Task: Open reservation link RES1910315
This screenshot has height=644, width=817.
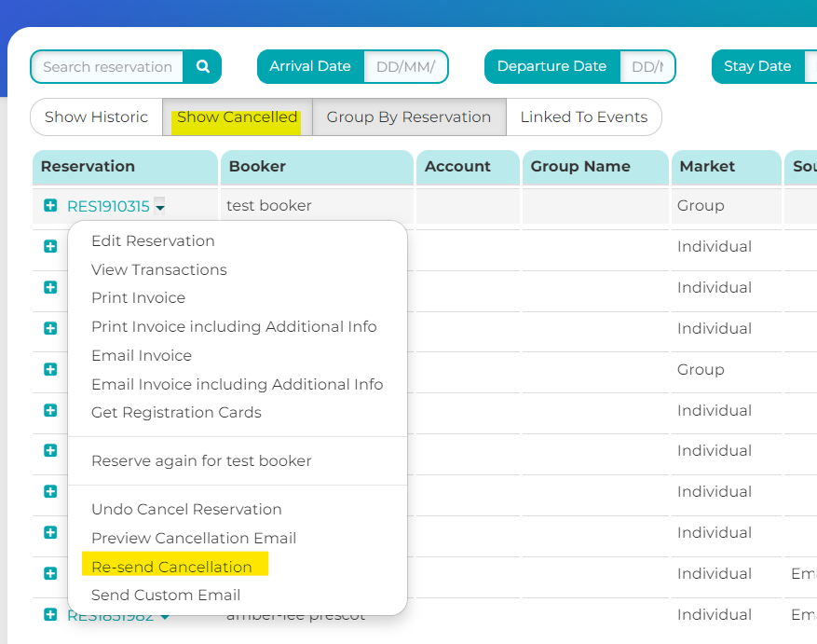Action: 108,207
